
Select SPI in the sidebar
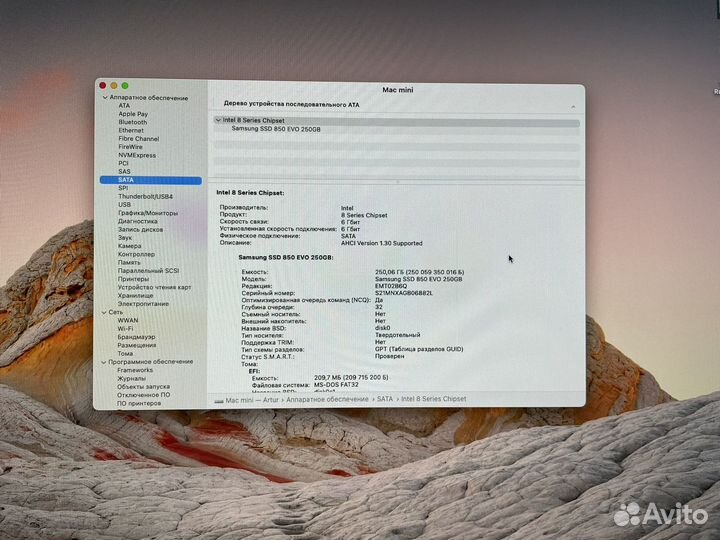(x=123, y=188)
